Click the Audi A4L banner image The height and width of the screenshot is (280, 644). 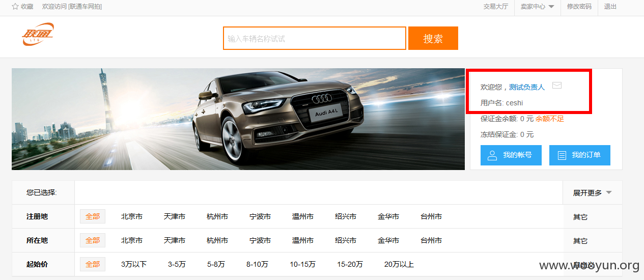[238, 119]
